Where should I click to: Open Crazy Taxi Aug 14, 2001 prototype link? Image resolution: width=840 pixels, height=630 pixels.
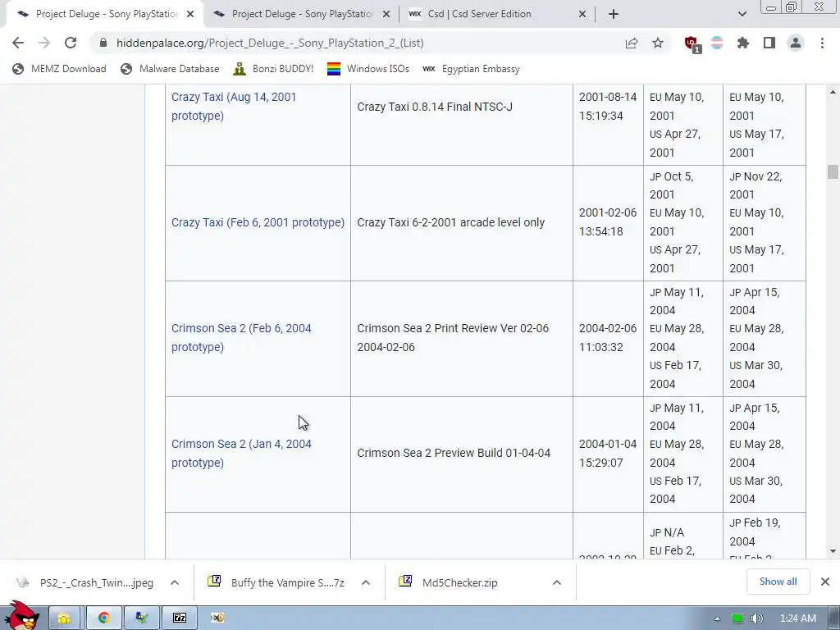pos(234,106)
